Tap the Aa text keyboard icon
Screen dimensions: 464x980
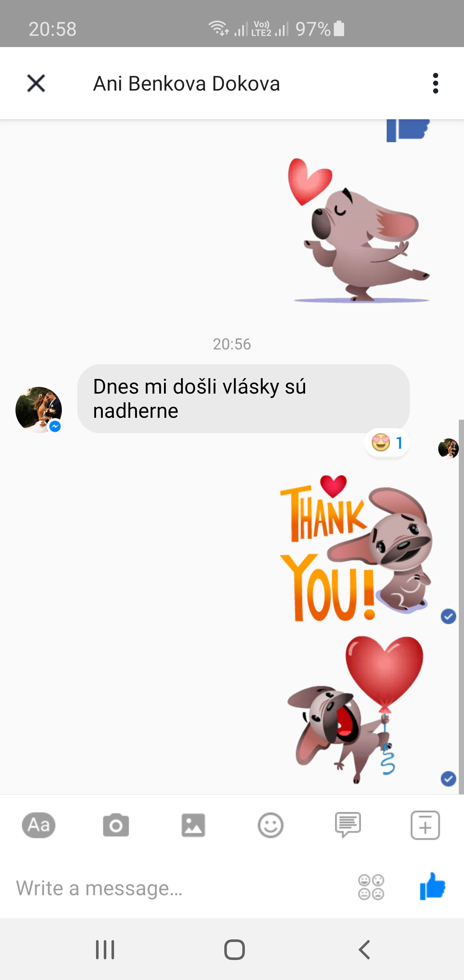pyautogui.click(x=39, y=825)
